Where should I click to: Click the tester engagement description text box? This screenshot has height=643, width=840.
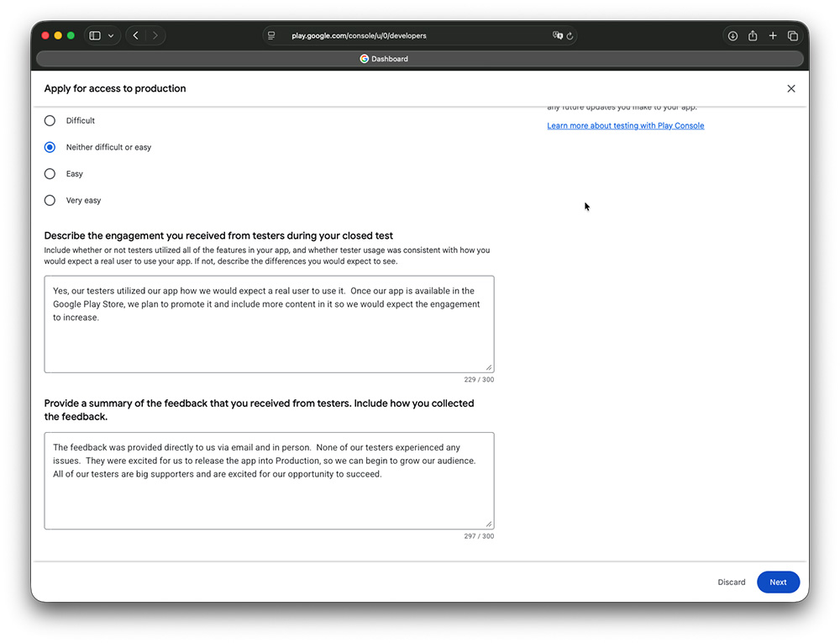tap(269, 324)
